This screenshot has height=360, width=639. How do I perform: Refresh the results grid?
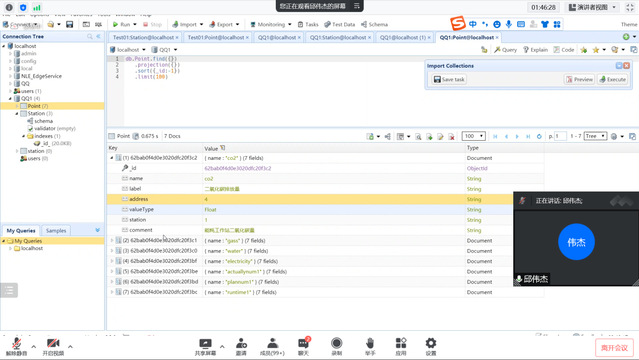pos(539,136)
